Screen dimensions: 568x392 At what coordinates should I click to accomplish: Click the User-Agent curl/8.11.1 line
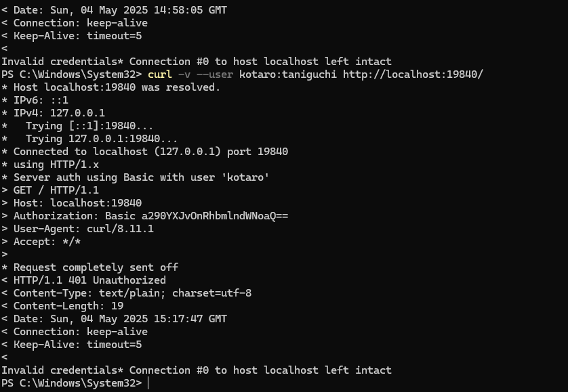[x=77, y=229]
